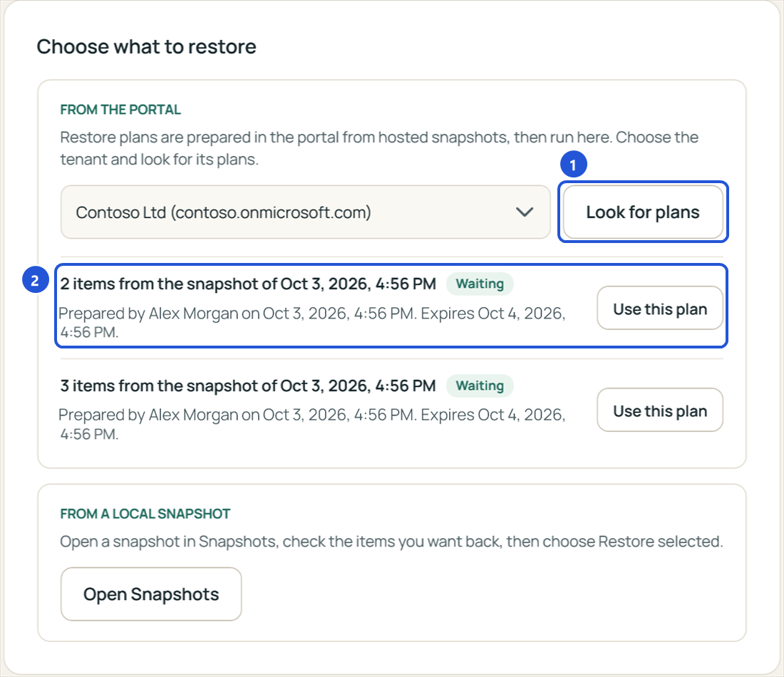Click the 'FROM THE PORTAL' section label
The width and height of the screenshot is (784, 677).
[120, 110]
